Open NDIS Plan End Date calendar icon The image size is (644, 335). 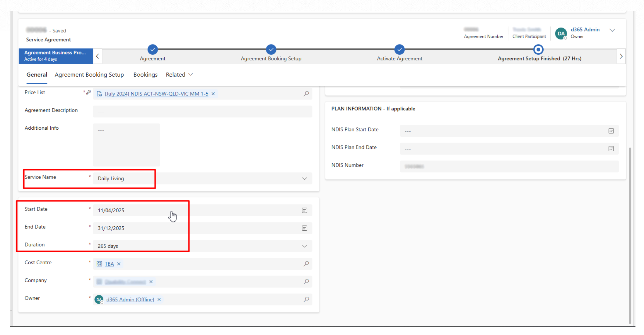point(611,149)
